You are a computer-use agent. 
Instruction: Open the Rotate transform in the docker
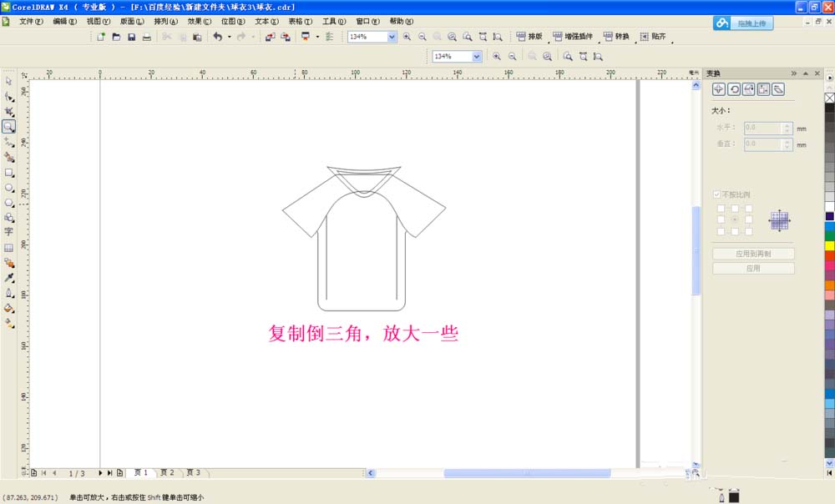[735, 89]
